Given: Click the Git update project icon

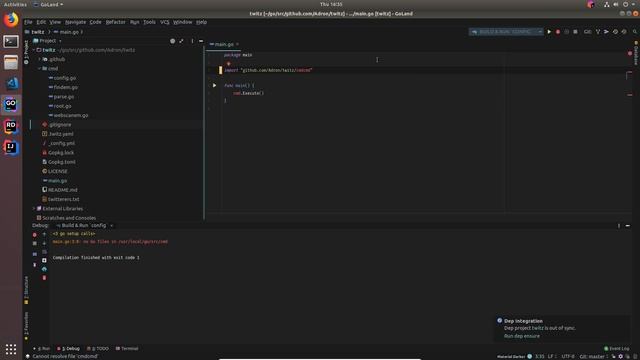Looking at the screenshot, I should tap(598, 31).
